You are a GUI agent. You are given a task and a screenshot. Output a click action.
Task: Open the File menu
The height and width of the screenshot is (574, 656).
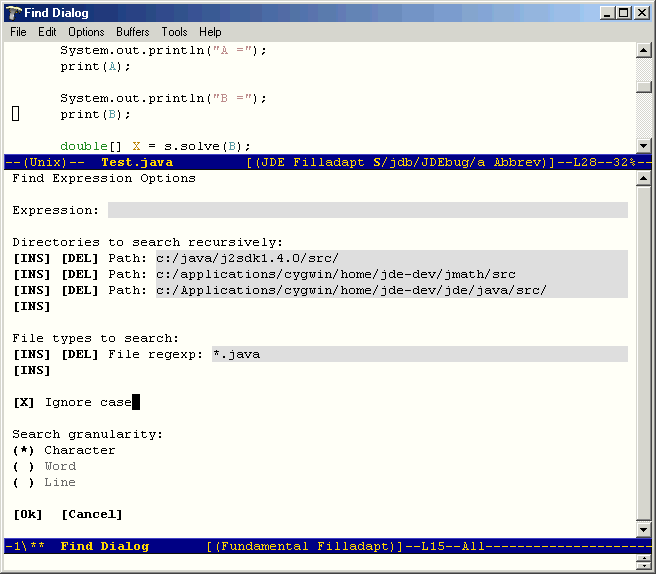tap(18, 32)
